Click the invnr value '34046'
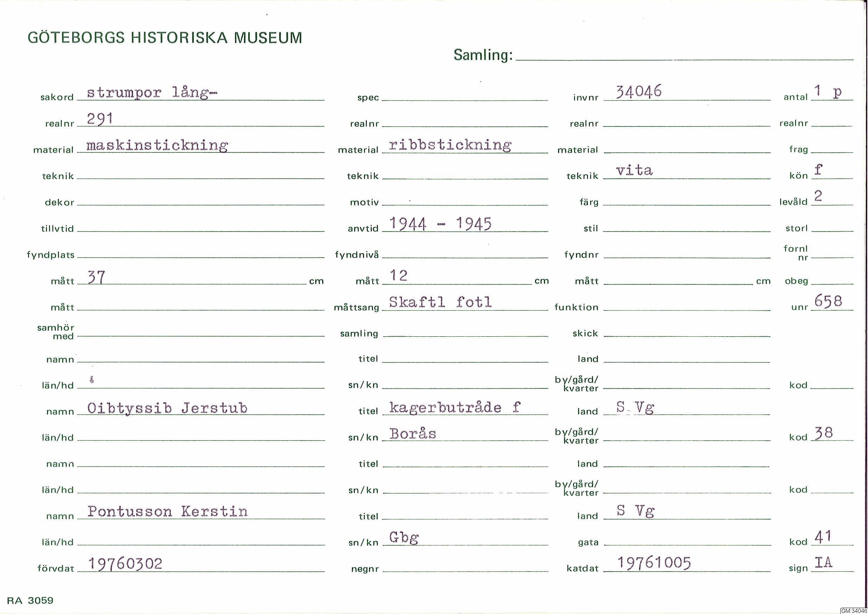Screen dimensions: 868x614 [x=638, y=91]
